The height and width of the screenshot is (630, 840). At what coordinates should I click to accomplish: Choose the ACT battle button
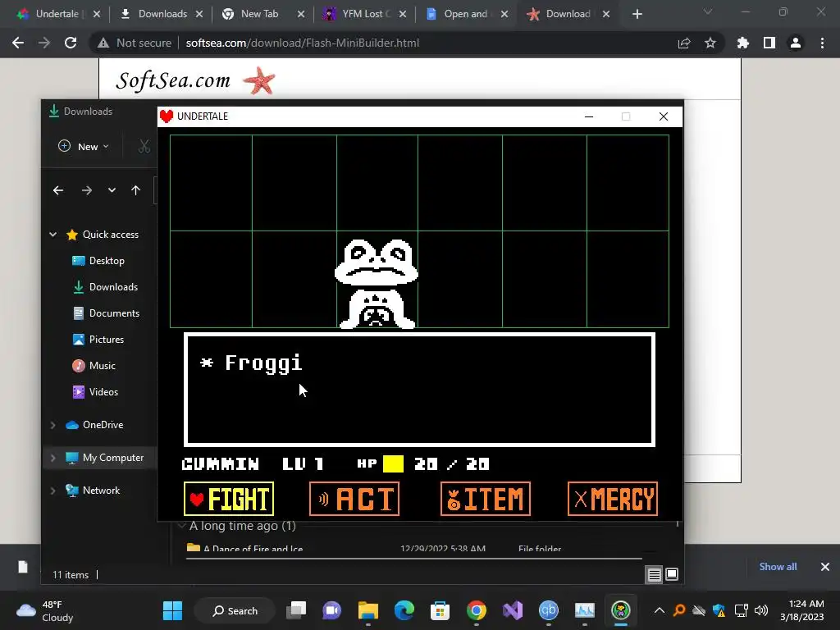(x=354, y=499)
